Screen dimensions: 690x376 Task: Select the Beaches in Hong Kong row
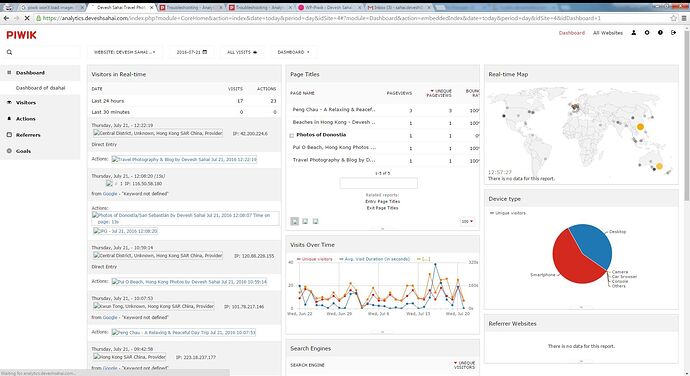[383, 122]
